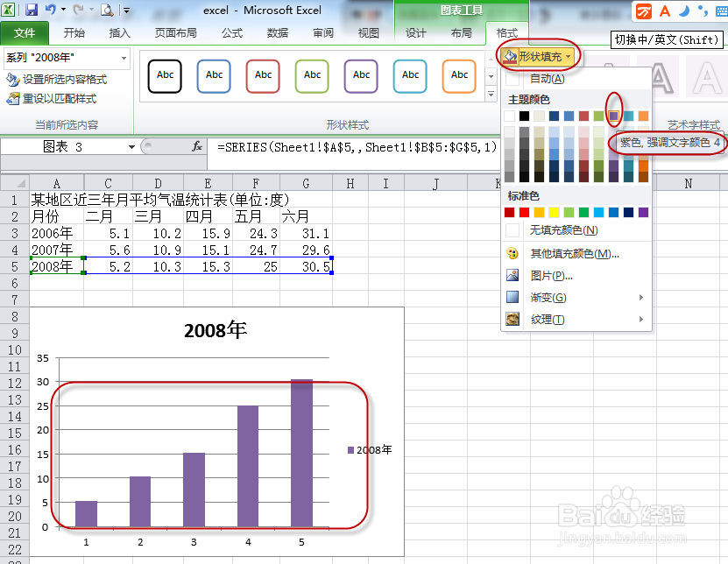Viewport: 728px width, 564px height.
Task: Open the Excel application icon menu
Action: point(9,10)
